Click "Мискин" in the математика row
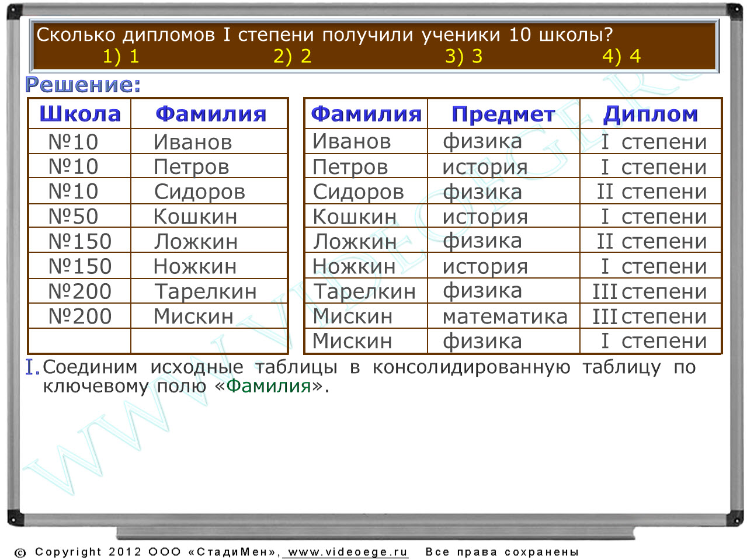747x560 pixels. (x=352, y=316)
